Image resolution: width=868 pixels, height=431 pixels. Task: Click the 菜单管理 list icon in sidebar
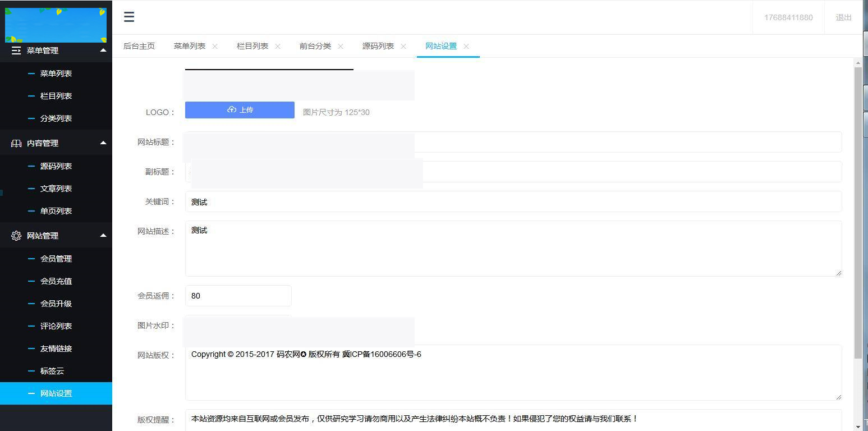pyautogui.click(x=16, y=51)
